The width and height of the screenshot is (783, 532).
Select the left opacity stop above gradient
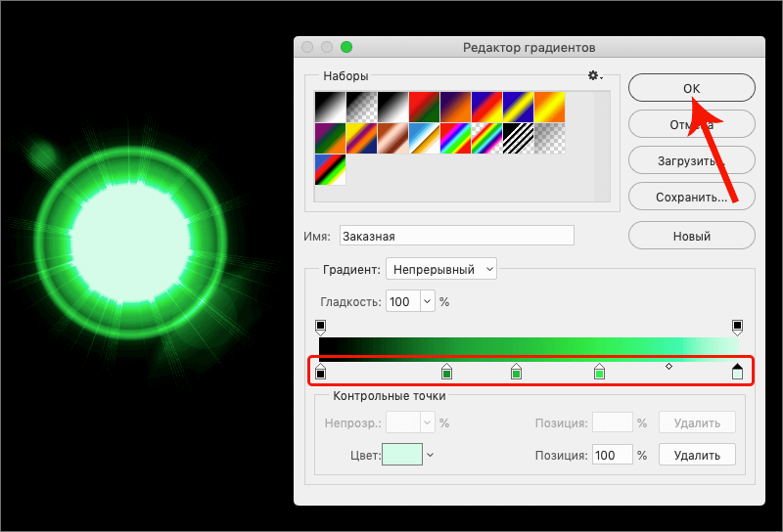point(321,328)
